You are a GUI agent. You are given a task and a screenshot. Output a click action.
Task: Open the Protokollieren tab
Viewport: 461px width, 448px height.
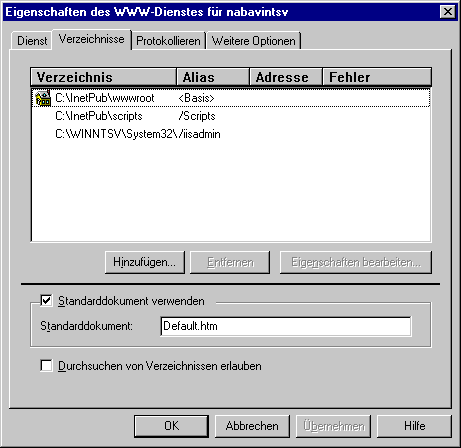pyautogui.click(x=168, y=41)
